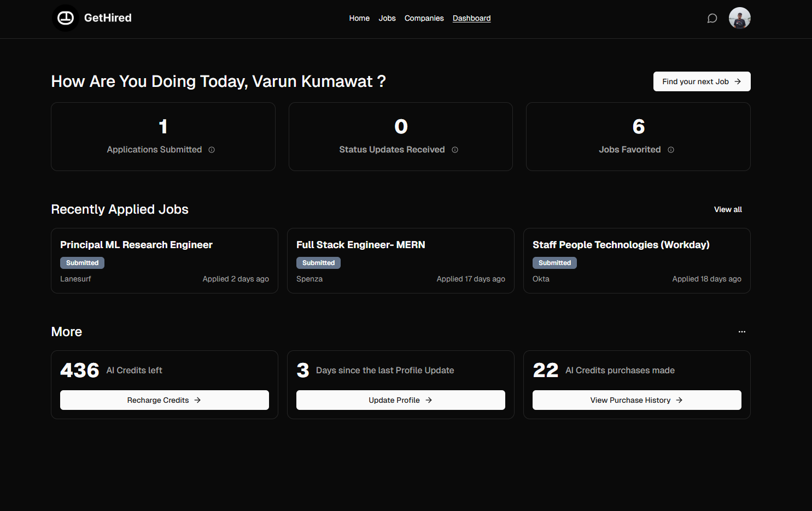This screenshot has height=511, width=812.
Task: Open the Principal ML Research Engineer job card
Action: [x=164, y=261]
